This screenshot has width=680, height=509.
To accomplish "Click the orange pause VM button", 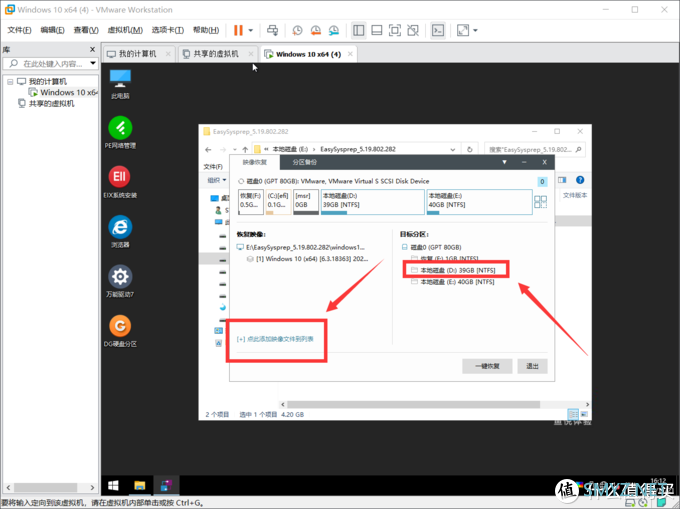I will tap(238, 30).
